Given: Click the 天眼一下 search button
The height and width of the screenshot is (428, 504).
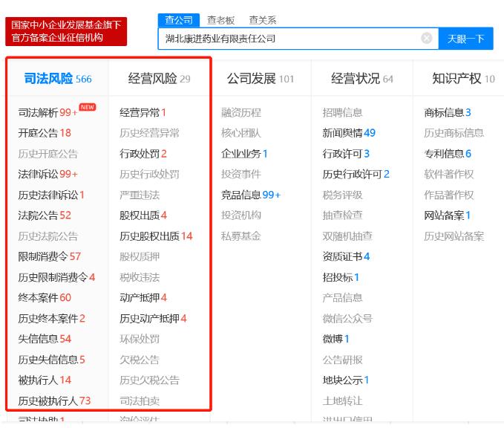Looking at the screenshot, I should (465, 39).
